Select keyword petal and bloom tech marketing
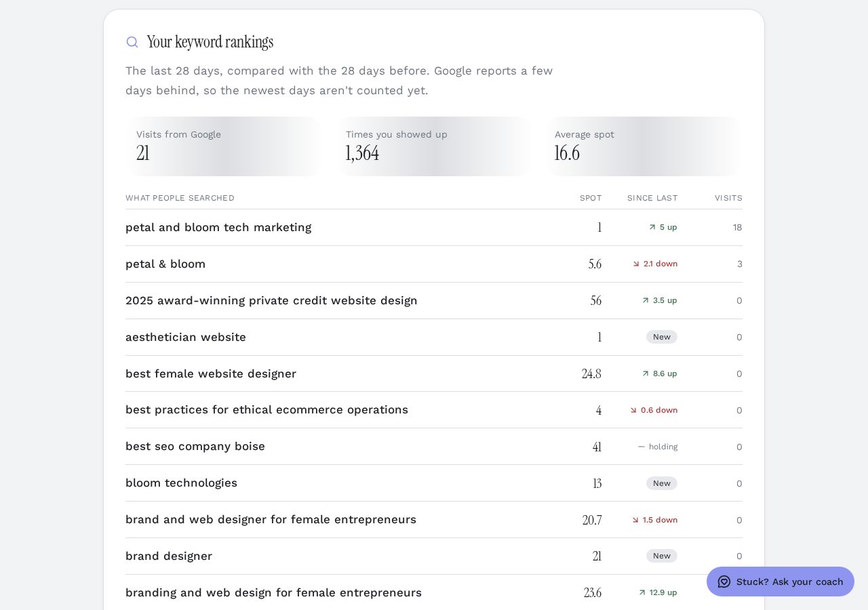 218,227
